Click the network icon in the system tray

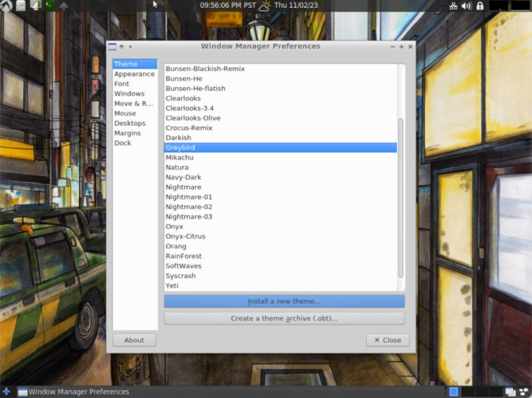[x=455, y=5]
